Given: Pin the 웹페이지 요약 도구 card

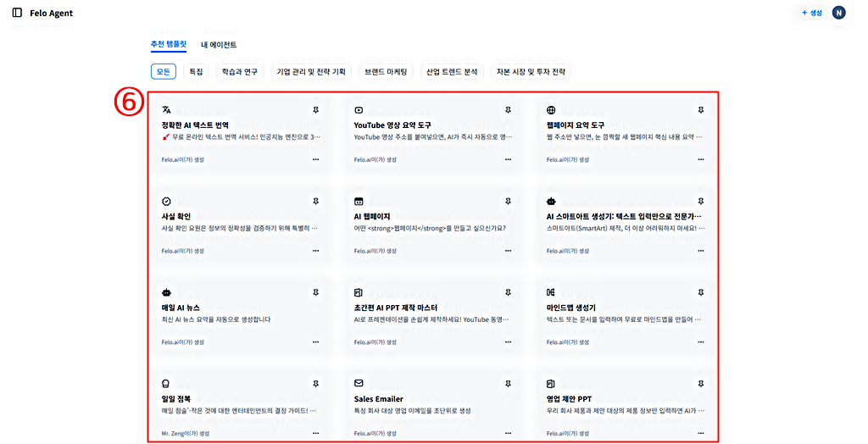Looking at the screenshot, I should click(x=701, y=110).
